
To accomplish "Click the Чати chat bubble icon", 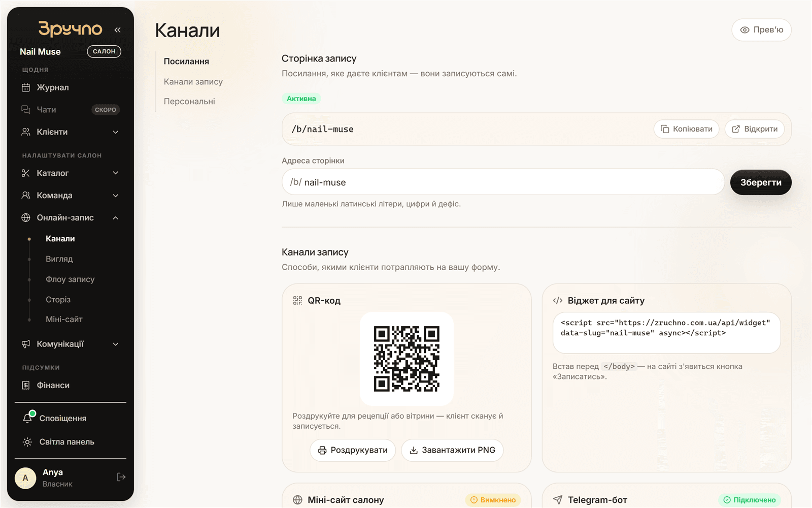I will tap(26, 110).
